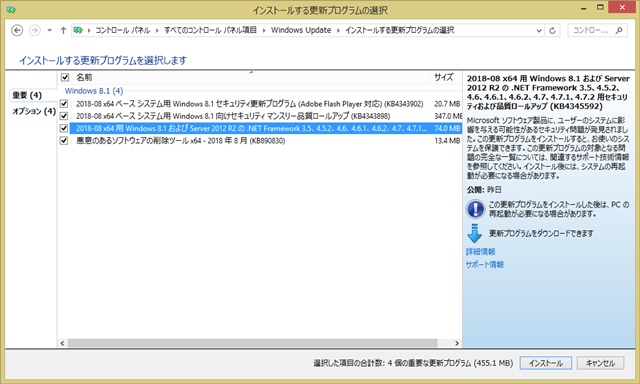Expand chevron after Windows Update breadcrumb
This screenshot has width=640, height=384.
tap(338, 31)
